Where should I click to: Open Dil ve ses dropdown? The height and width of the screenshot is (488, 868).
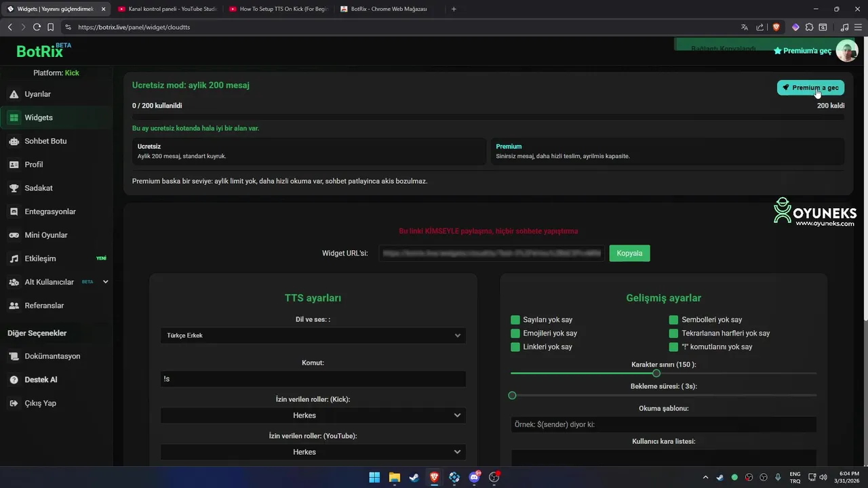(313, 335)
